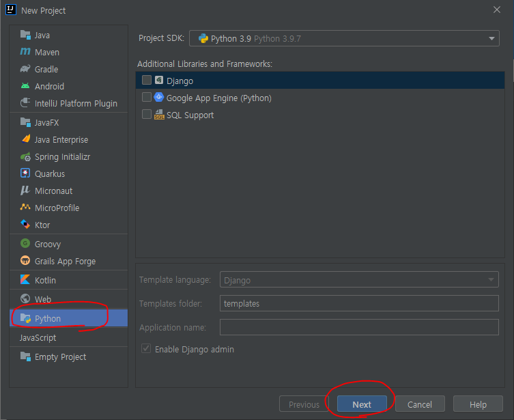The height and width of the screenshot is (420, 514).
Task: Click the IntelliJ logo in title bar
Action: [11, 10]
